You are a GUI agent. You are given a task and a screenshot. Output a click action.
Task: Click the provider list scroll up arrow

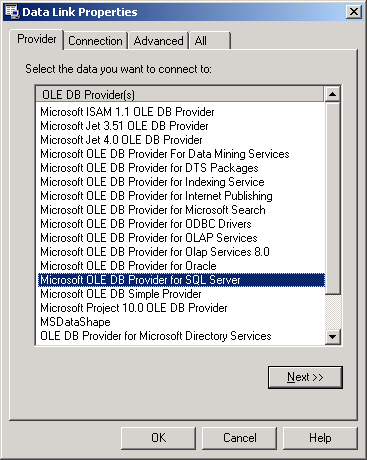332,94
